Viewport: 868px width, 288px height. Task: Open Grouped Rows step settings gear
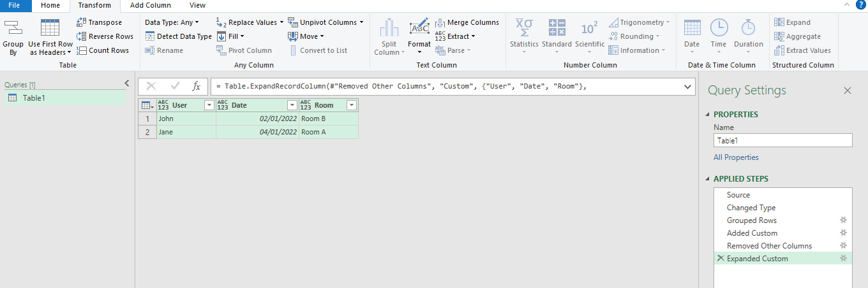(843, 220)
